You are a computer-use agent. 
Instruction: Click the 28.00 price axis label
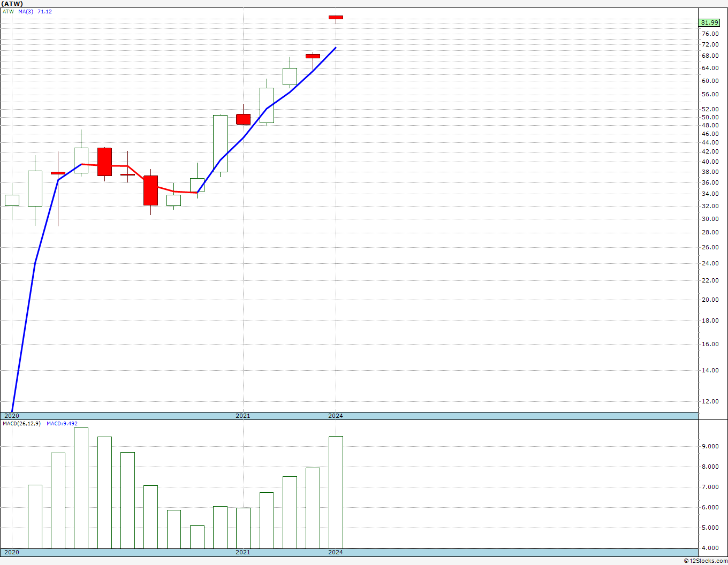[710, 232]
